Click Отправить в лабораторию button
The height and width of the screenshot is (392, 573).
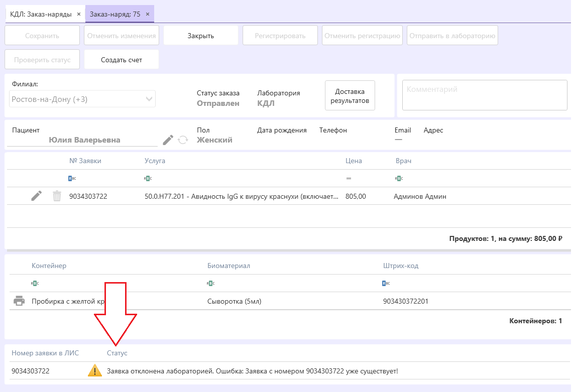[x=452, y=36]
